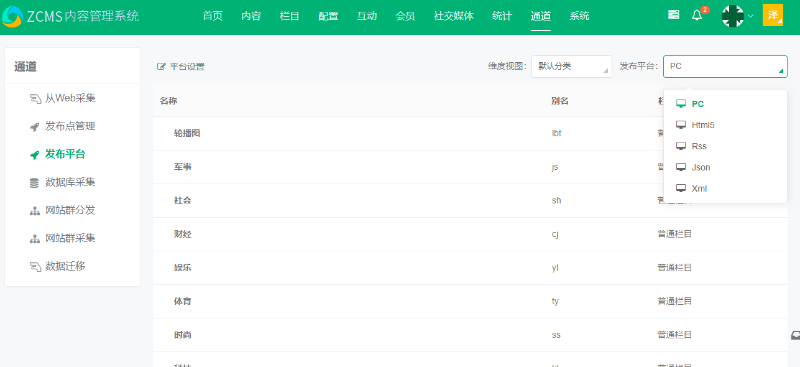Image resolution: width=800 pixels, height=367 pixels.
Task: Open 数据迁移 in sidebar
Action: tap(65, 266)
